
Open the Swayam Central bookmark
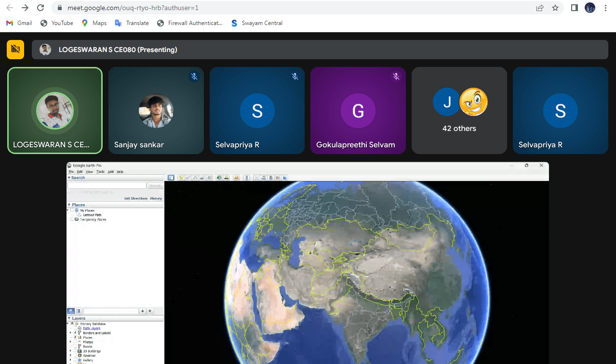257,23
